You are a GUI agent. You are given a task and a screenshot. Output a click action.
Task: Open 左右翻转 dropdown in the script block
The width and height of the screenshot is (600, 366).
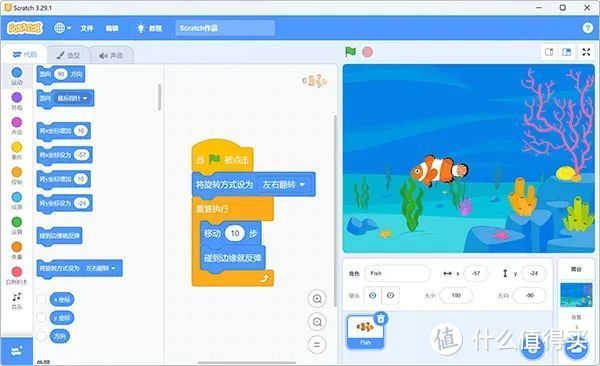(284, 185)
